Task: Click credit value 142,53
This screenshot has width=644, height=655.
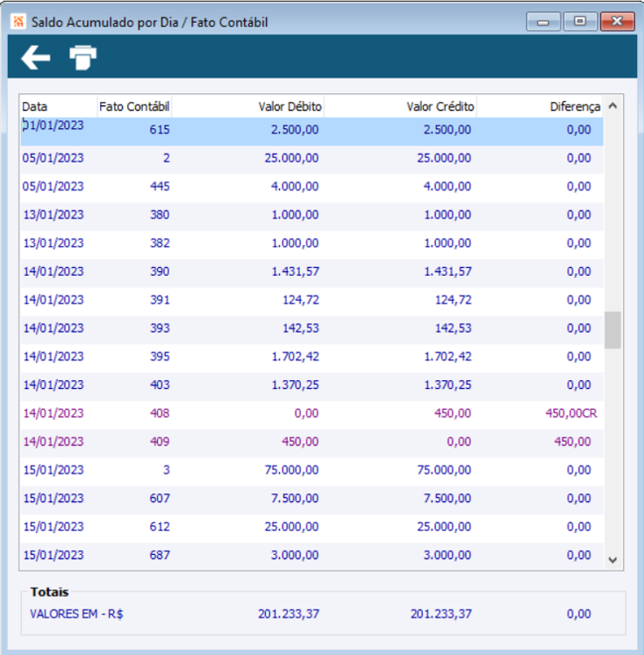Action: click(x=454, y=328)
